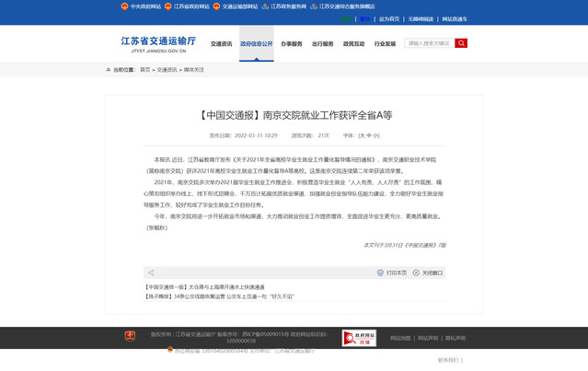
Task: Go to 首页 in the breadcrumb
Action: [x=144, y=69]
